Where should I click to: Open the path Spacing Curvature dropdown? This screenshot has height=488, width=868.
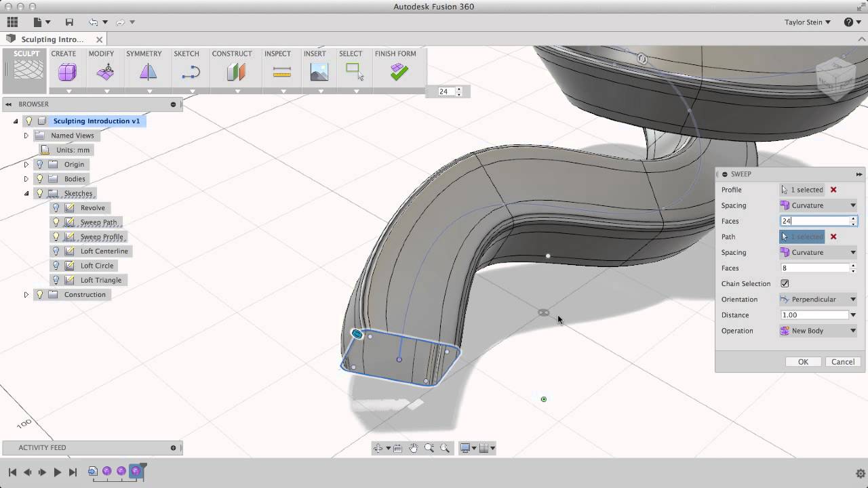coord(818,252)
